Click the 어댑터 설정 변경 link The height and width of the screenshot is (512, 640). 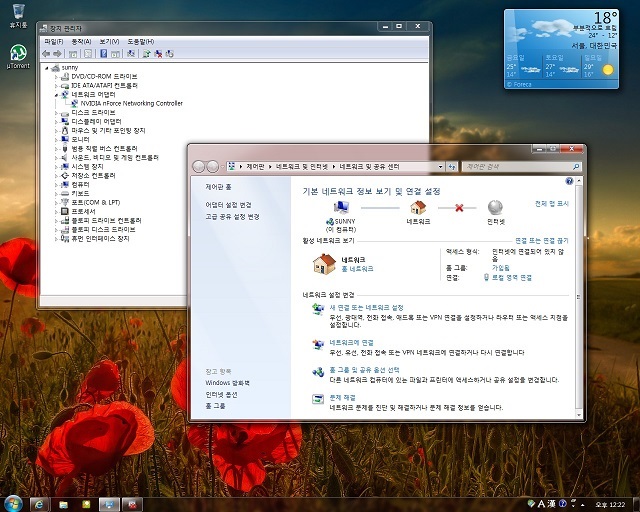(228, 205)
